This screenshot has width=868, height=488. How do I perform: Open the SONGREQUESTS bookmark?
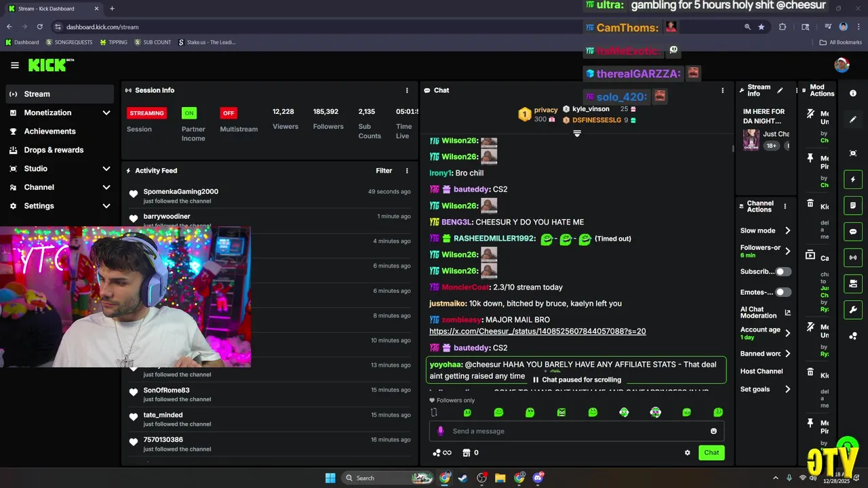coord(69,42)
